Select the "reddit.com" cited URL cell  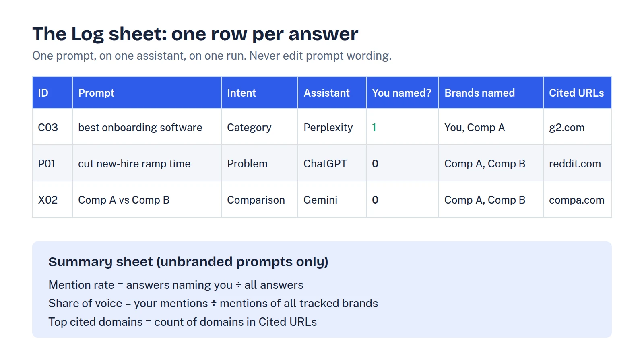tap(578, 163)
